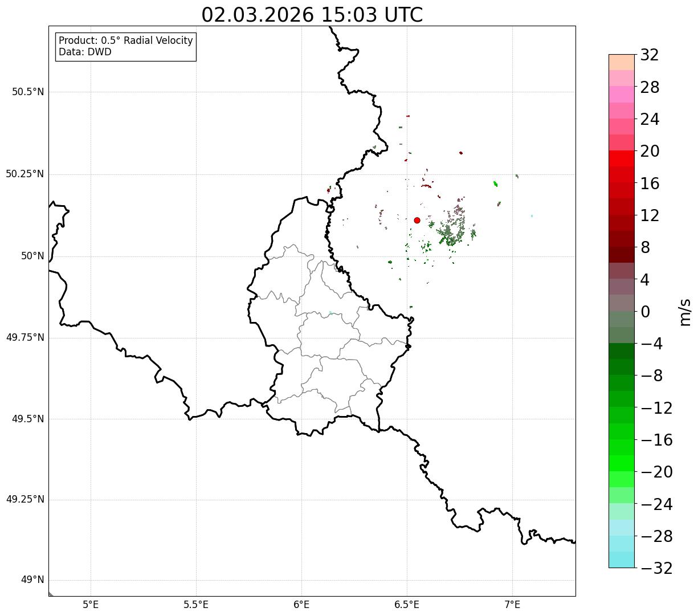Click the 'Product: 0.5° Radial Velocity' label

click(126, 41)
